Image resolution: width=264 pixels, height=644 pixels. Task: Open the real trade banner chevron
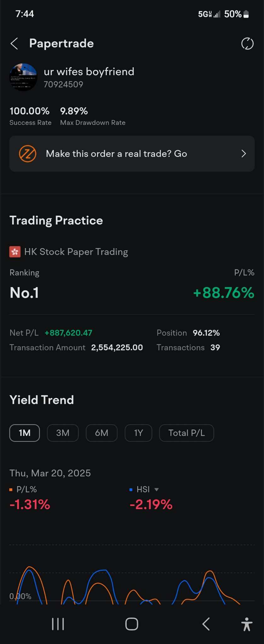[x=244, y=154]
